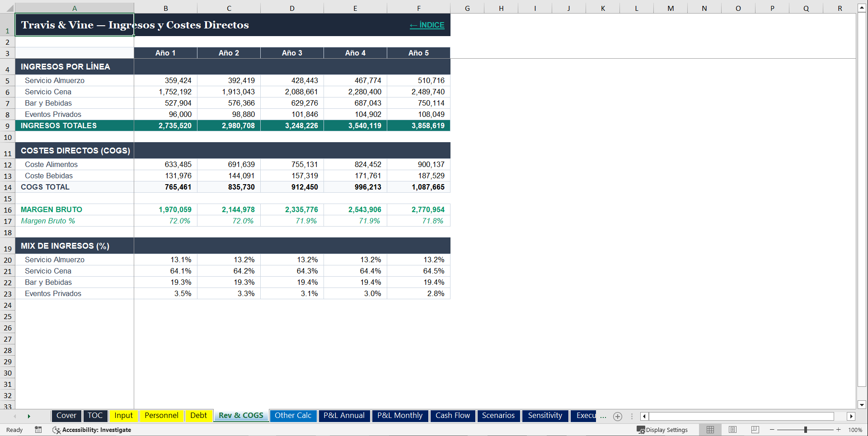Open the Input sheet tab
Screen dimensions: 868x436
(x=123, y=416)
